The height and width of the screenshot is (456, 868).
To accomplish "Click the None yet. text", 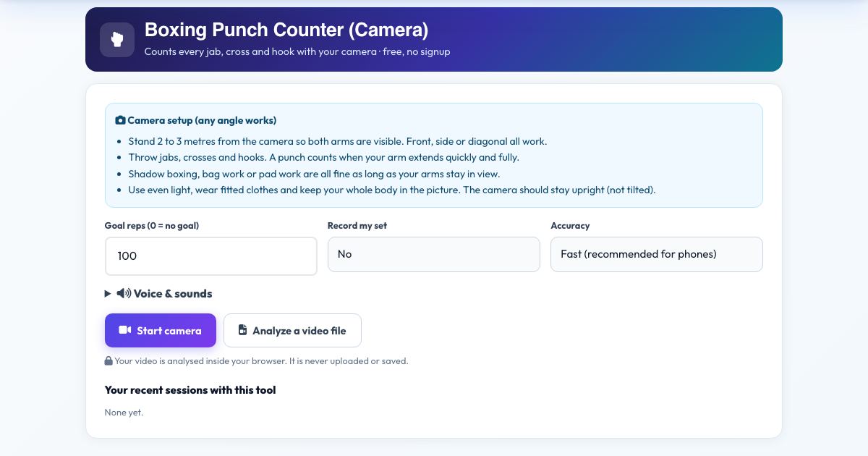I will click(x=124, y=412).
